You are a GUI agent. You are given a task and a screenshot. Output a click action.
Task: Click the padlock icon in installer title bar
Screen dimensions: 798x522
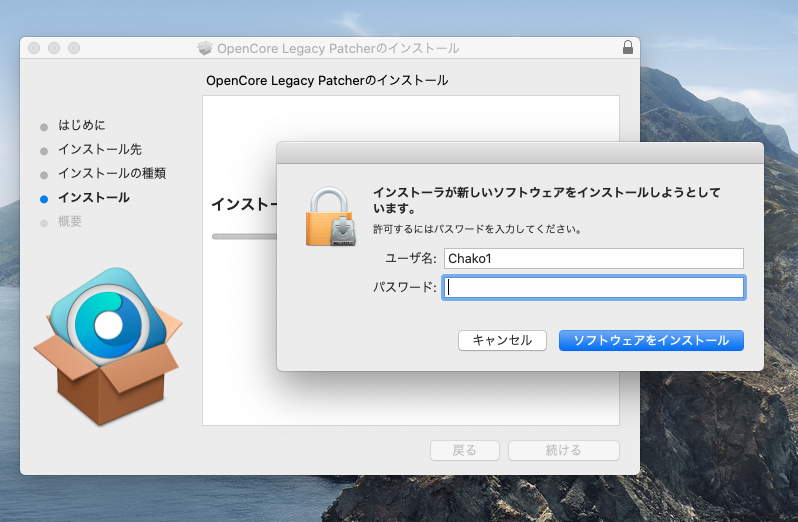627,48
